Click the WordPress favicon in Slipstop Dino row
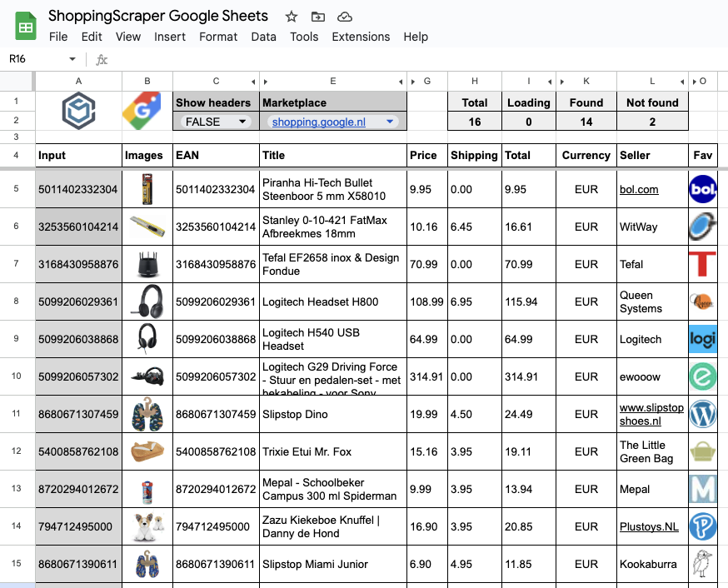This screenshot has height=588, width=728. coord(703,414)
